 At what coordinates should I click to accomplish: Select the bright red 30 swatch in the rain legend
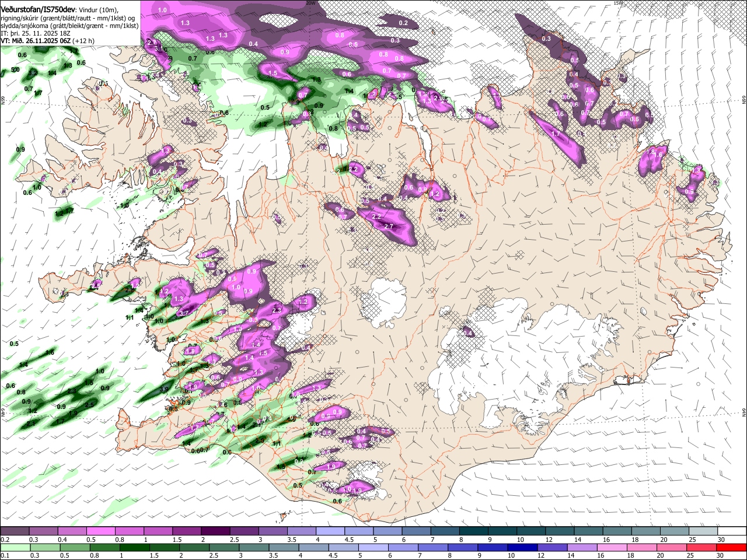(732, 548)
